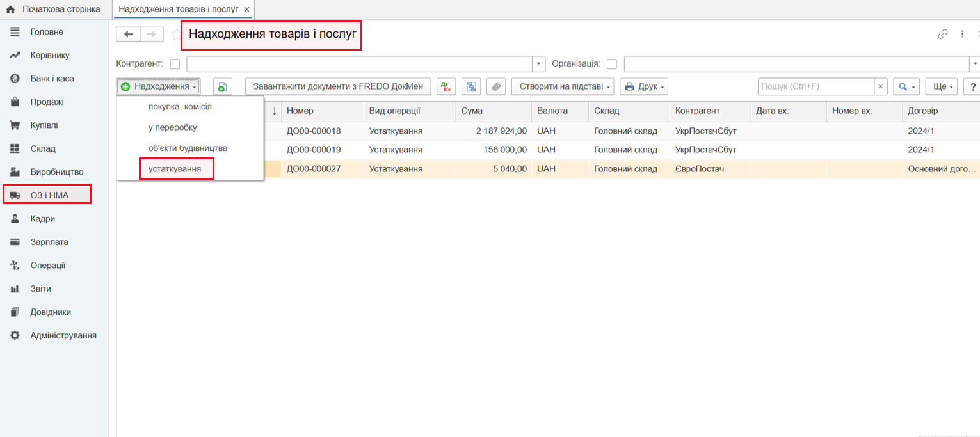
Task: Click the back navigation arrow button
Action: (129, 35)
